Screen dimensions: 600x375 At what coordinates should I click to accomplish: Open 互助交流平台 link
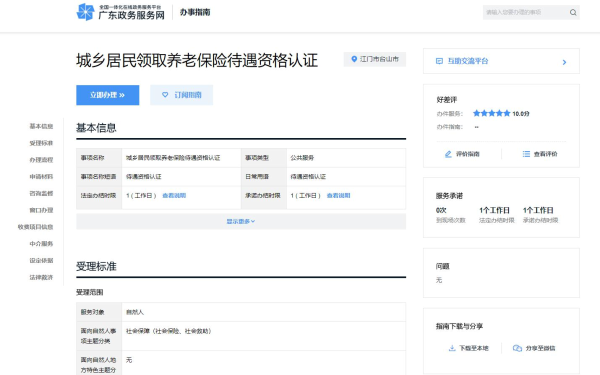click(468, 61)
